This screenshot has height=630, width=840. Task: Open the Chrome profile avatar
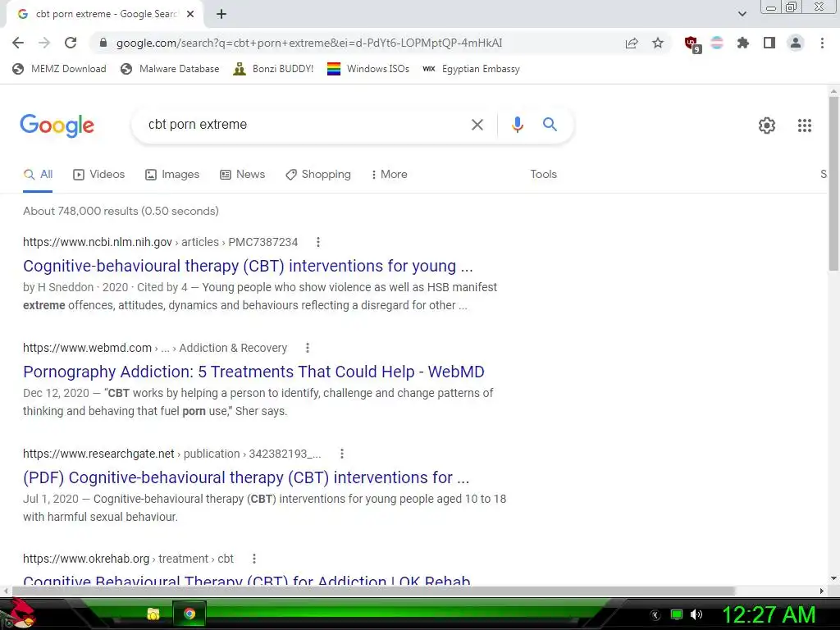click(796, 43)
